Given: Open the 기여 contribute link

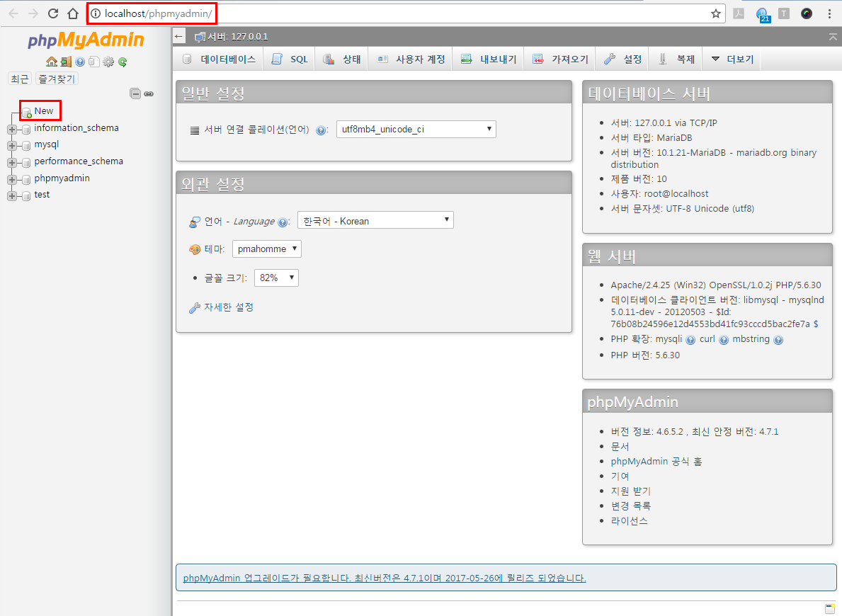Looking at the screenshot, I should [620, 477].
